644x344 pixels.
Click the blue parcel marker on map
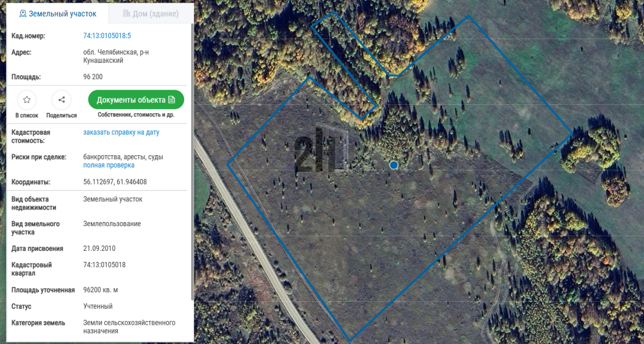coord(394,165)
